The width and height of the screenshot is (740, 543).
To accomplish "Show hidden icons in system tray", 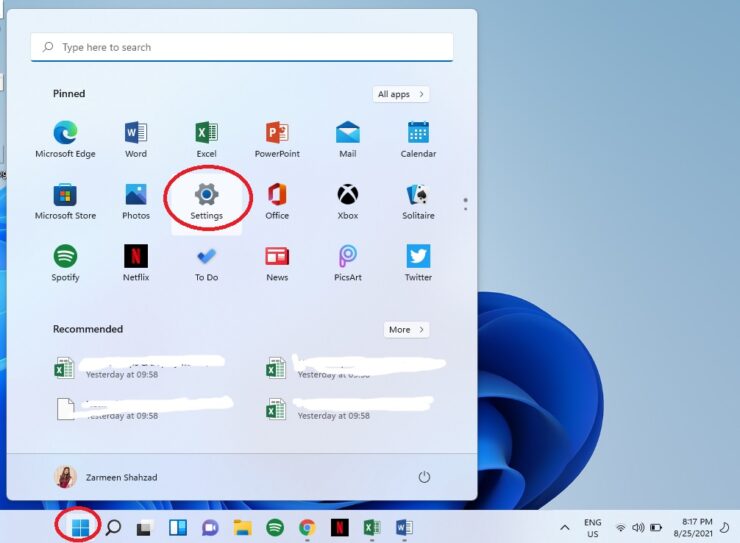I will 565,527.
